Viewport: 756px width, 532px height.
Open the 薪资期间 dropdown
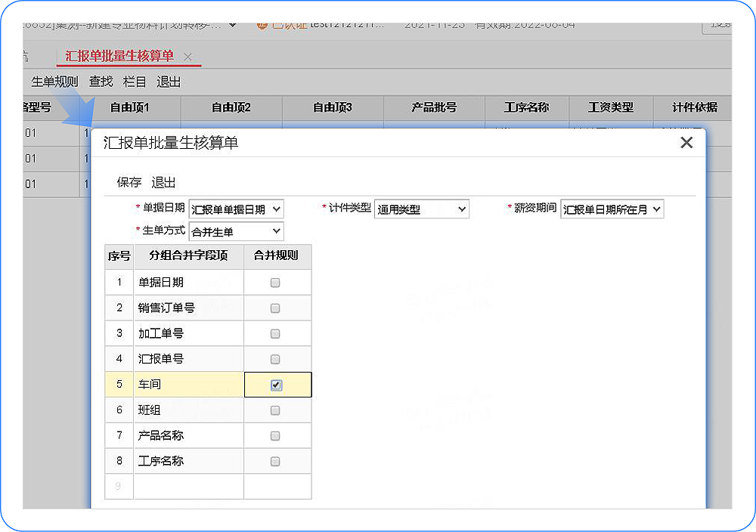pyautogui.click(x=612, y=209)
